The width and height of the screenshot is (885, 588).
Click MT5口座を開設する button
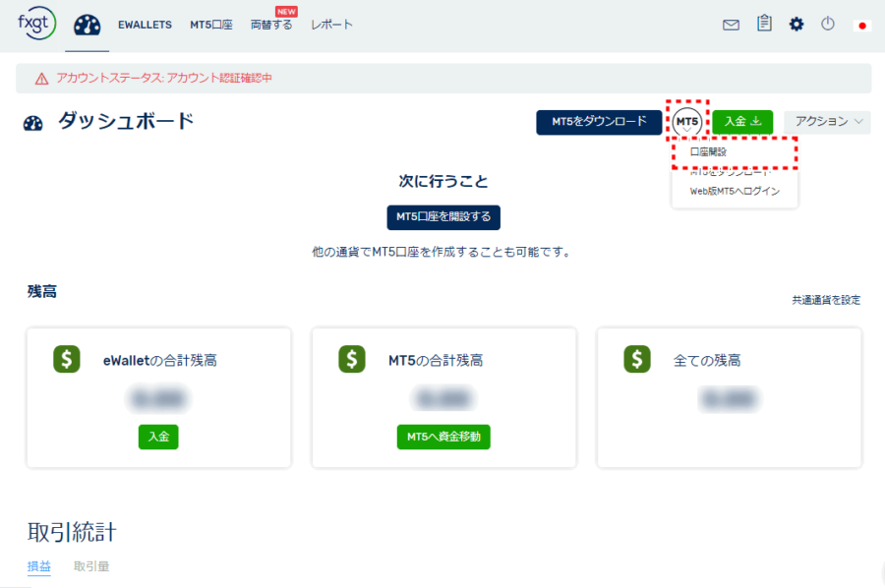443,217
